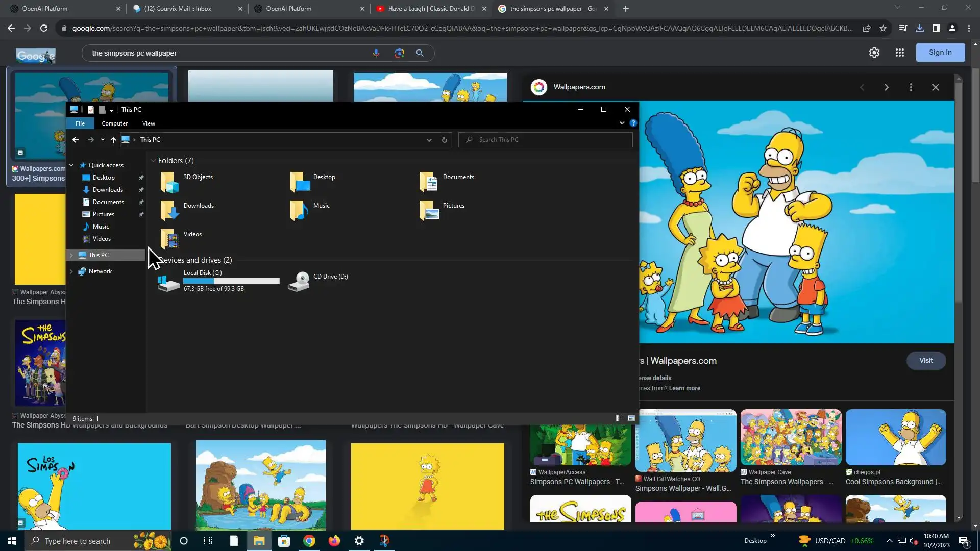Open the Google apps grid icon
Screen dimensions: 980x551
tap(899, 53)
